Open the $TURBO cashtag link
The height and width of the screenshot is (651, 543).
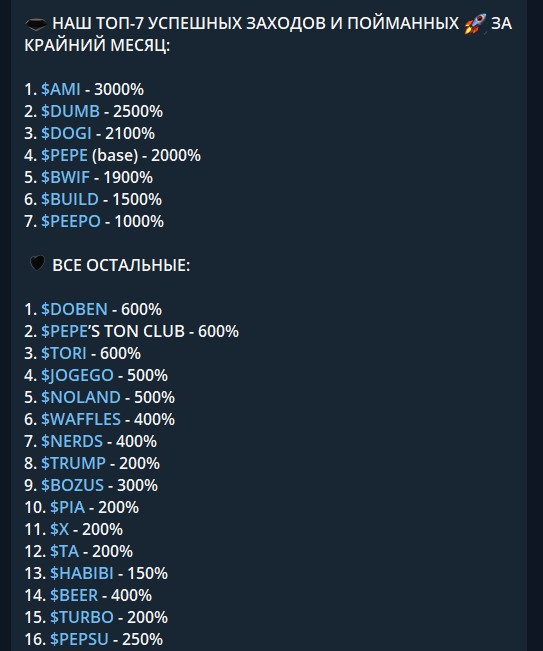click(x=81, y=617)
